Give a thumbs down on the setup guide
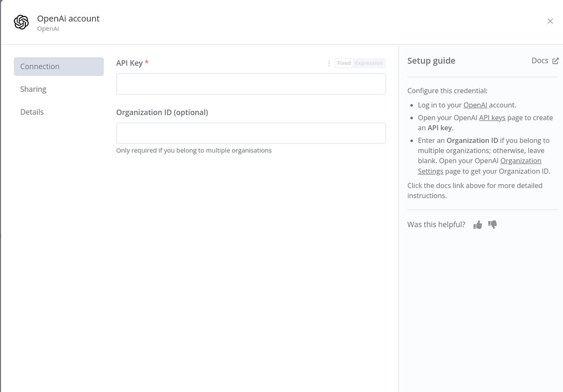This screenshot has height=392, width=563. pos(493,224)
